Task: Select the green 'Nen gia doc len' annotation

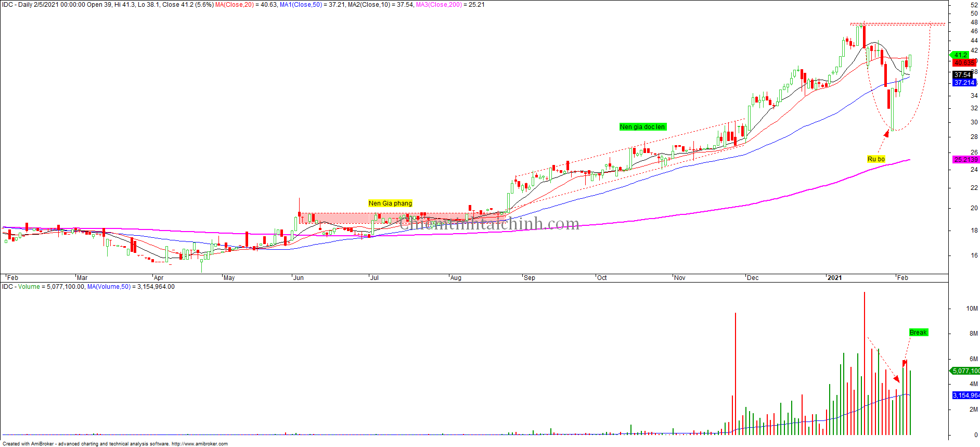Action: click(x=642, y=127)
